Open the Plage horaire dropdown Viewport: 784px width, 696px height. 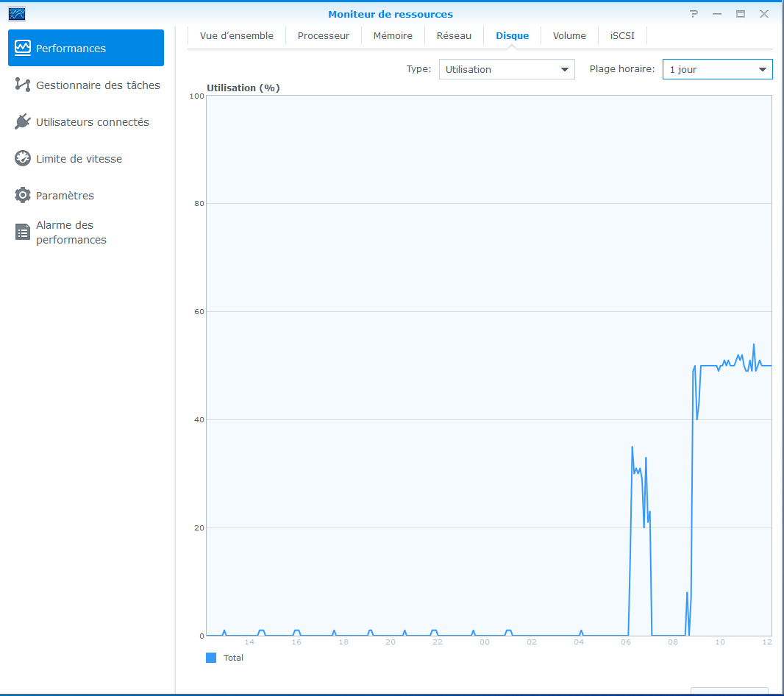717,69
